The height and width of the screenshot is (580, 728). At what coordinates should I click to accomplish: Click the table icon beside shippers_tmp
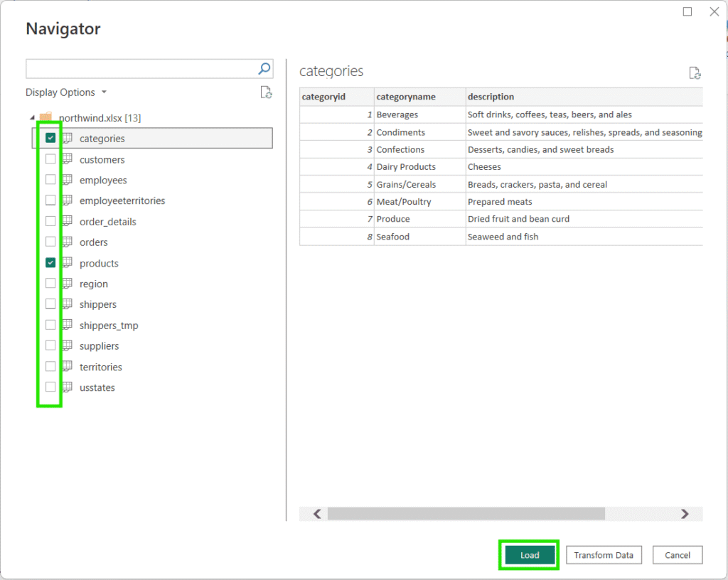tap(67, 325)
